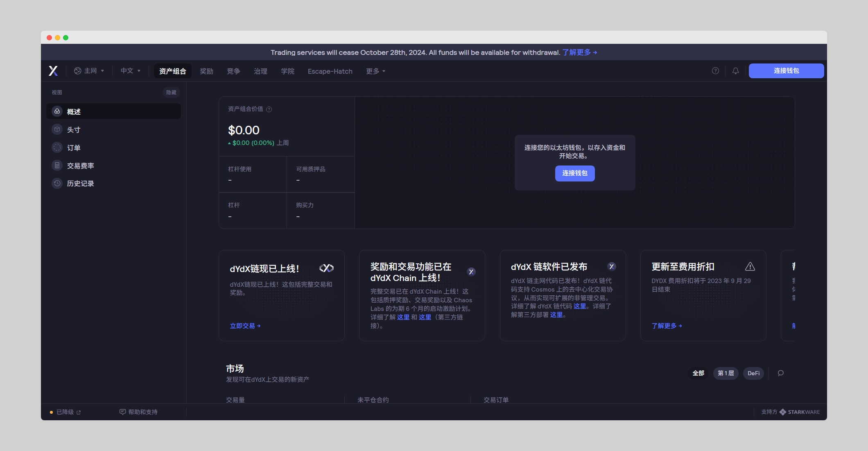Click 连接钱包 button in top bar
Image resolution: width=868 pixels, height=451 pixels.
(786, 71)
